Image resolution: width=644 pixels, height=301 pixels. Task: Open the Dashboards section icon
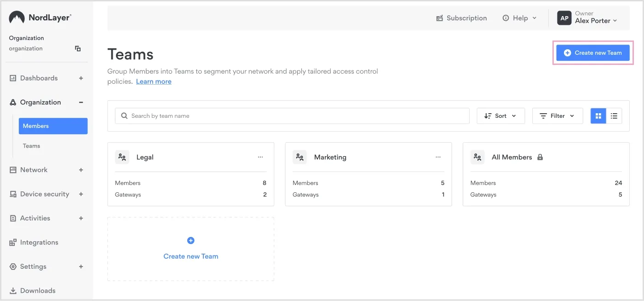pos(12,78)
